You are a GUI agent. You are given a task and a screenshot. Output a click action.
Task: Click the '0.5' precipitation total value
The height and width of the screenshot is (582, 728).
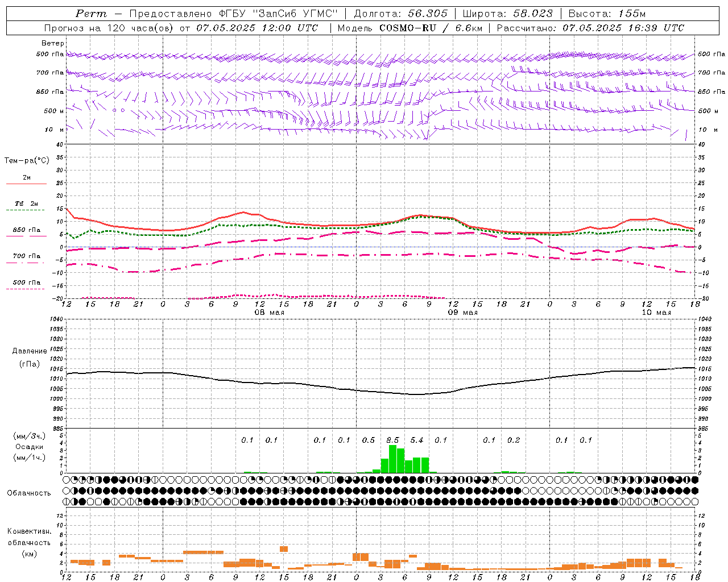(x=369, y=440)
